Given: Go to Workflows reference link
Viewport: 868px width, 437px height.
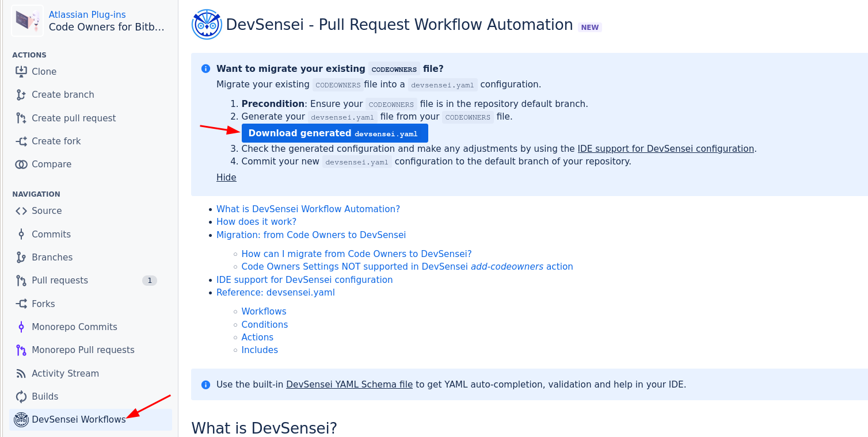Looking at the screenshot, I should 264,311.
